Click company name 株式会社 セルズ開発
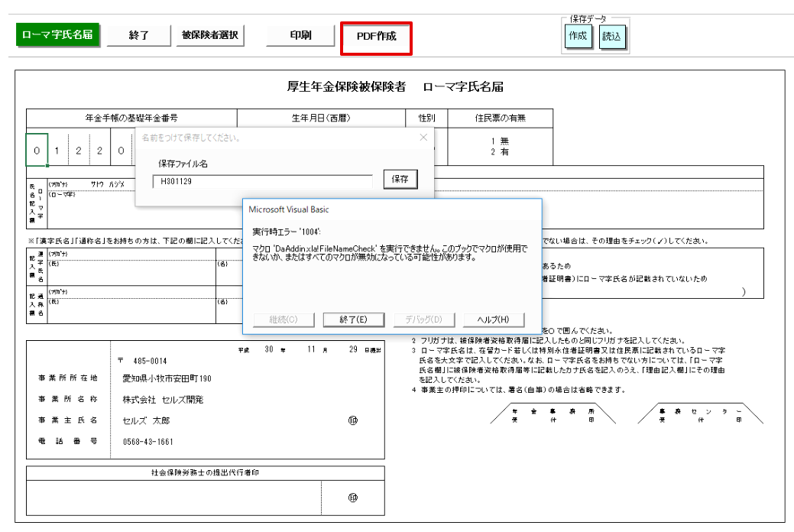 [x=163, y=400]
